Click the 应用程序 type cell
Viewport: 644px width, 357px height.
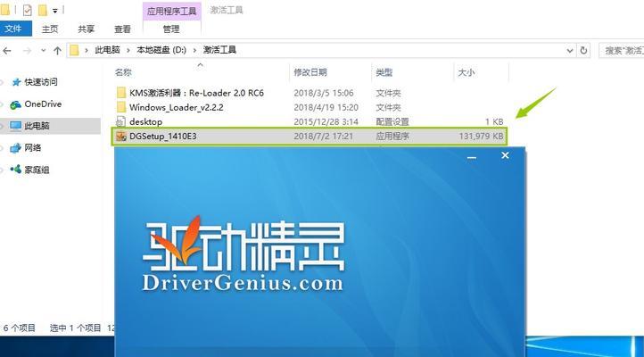(392, 136)
